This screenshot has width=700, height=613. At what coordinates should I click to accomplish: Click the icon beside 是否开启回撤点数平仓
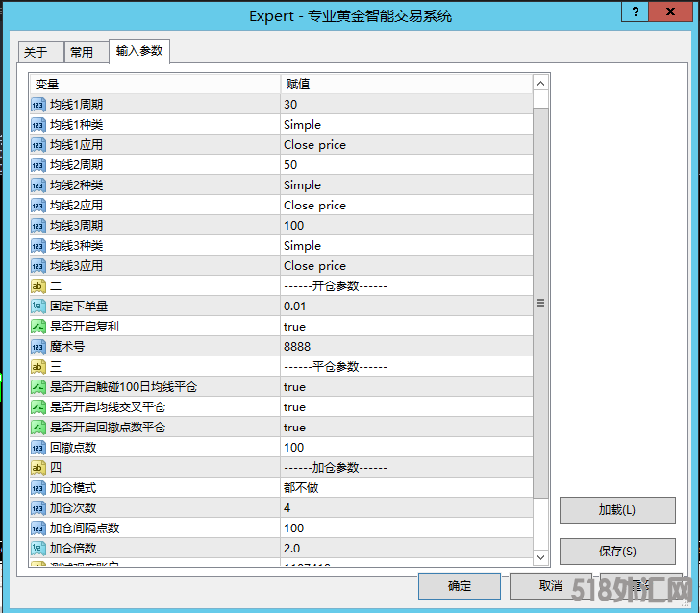38,428
